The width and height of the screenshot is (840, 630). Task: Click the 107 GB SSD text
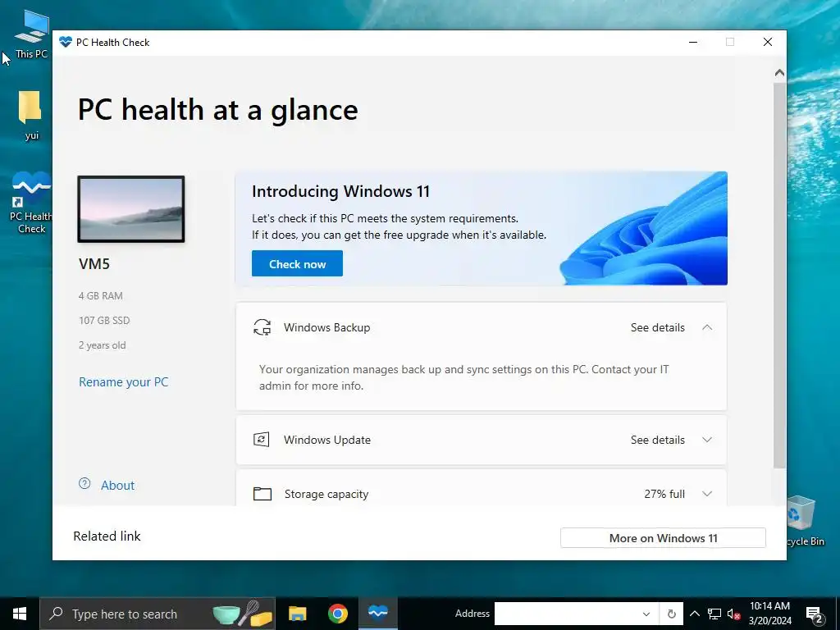104,321
